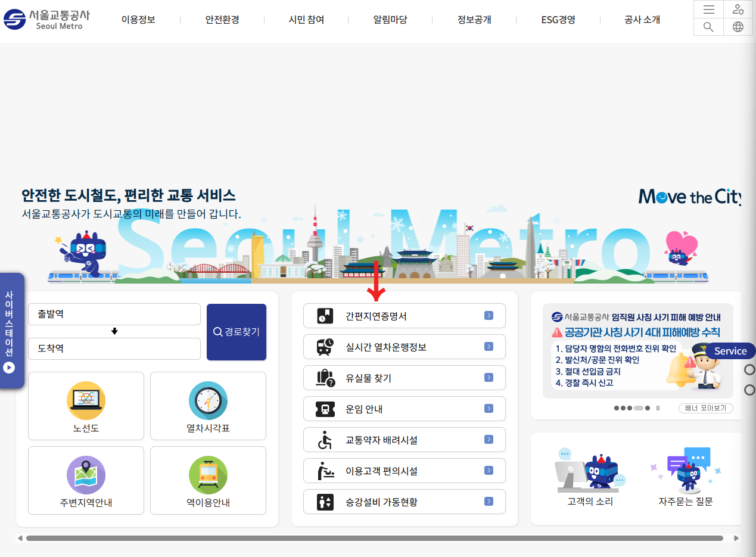Open the search magnifier icon
756x557 pixels.
coord(708,27)
